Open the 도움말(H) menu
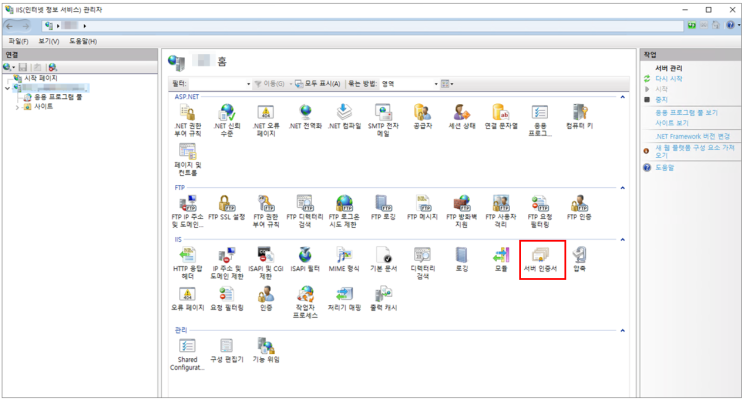The image size is (743, 401). pos(83,41)
